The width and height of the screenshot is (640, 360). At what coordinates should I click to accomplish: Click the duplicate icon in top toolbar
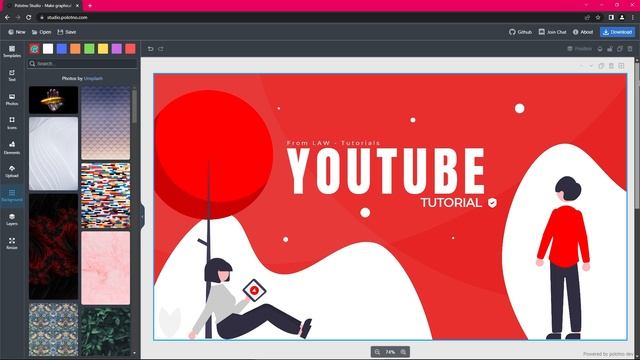pyautogui.click(x=620, y=49)
